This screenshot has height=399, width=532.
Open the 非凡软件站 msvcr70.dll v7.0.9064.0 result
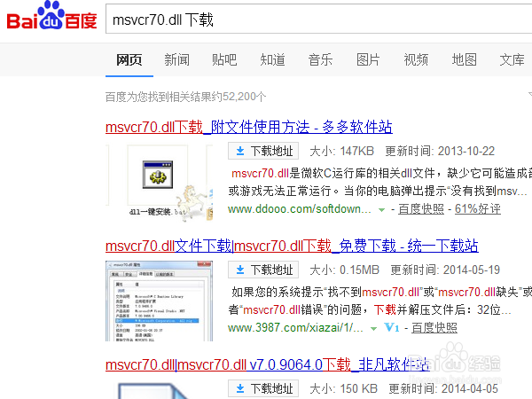click(268, 364)
